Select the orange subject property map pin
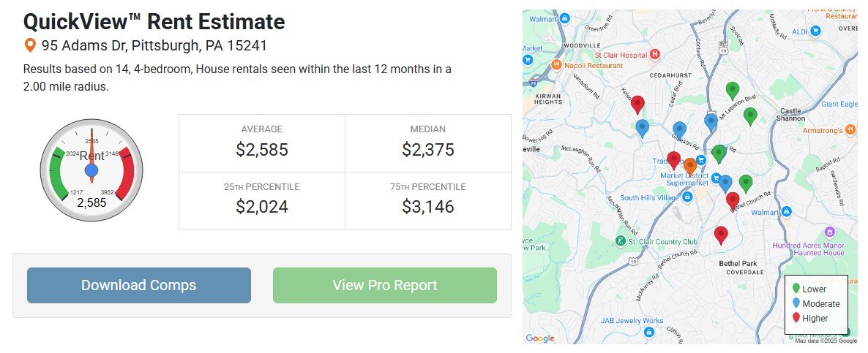Image resolution: width=868 pixels, height=353 pixels. 689,166
